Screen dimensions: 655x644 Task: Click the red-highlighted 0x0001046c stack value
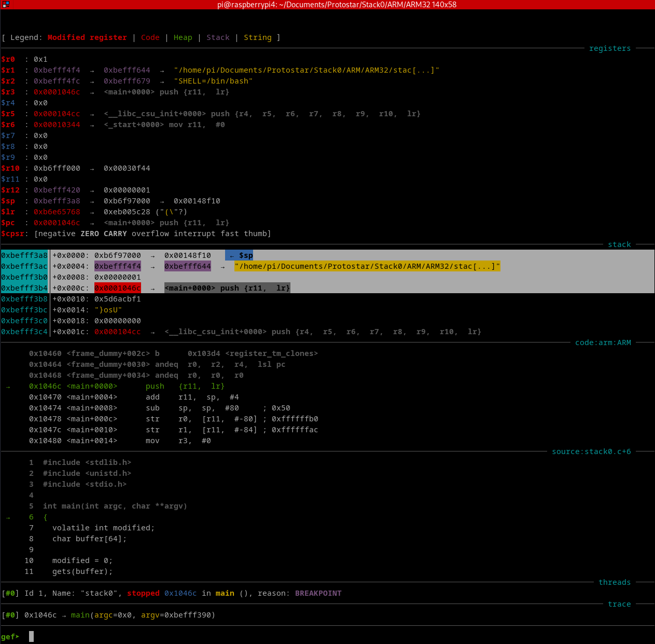click(118, 288)
